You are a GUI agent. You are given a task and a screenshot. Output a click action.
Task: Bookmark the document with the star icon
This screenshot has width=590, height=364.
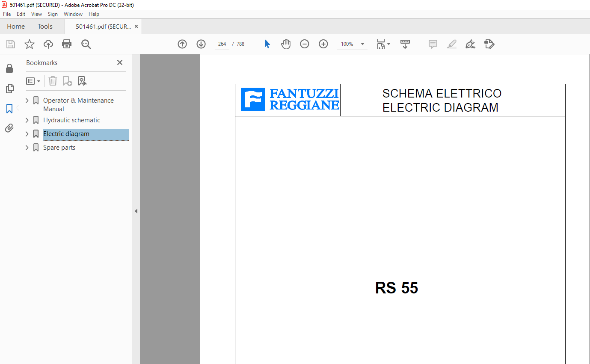tap(30, 44)
